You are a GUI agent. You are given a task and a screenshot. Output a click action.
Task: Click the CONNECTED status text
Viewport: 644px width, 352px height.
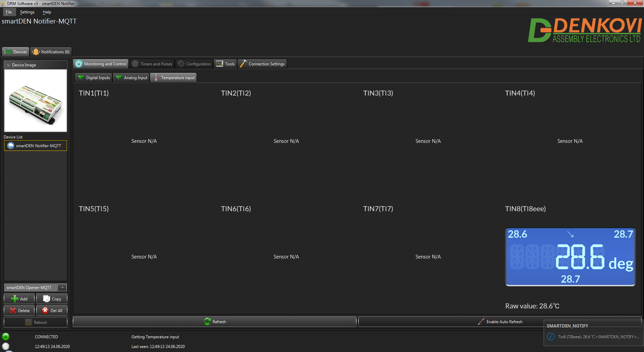pyautogui.click(x=46, y=337)
